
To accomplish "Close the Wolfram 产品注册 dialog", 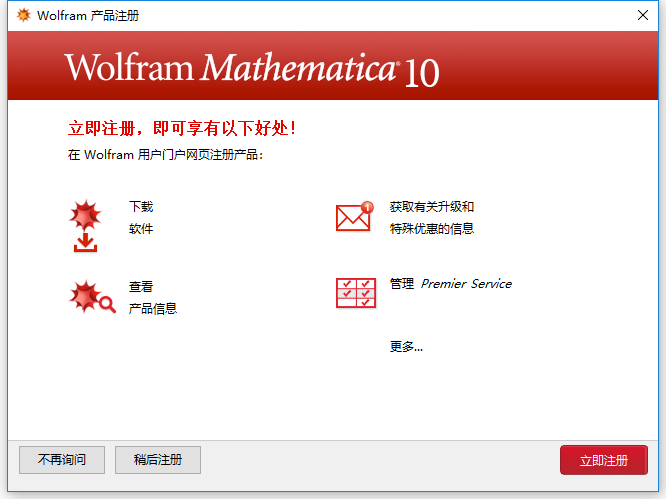I will click(643, 15).
